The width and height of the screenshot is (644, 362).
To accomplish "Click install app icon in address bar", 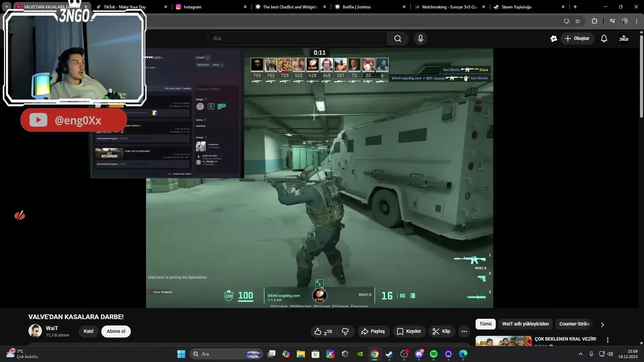I will click(x=567, y=21).
